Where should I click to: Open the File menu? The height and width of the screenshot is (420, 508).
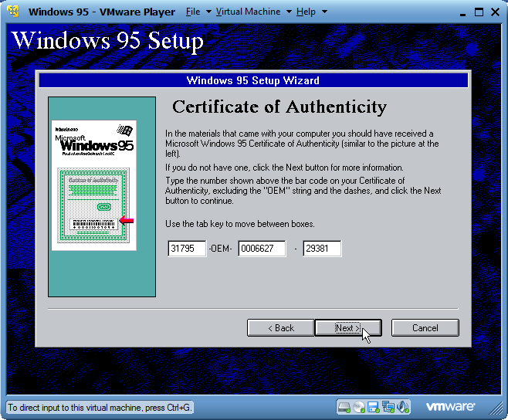click(193, 12)
